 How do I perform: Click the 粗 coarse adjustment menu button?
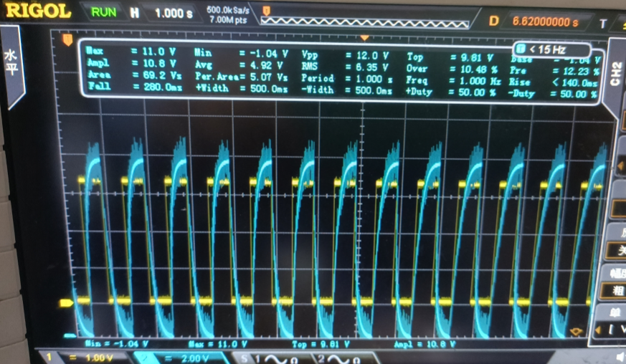(617, 289)
